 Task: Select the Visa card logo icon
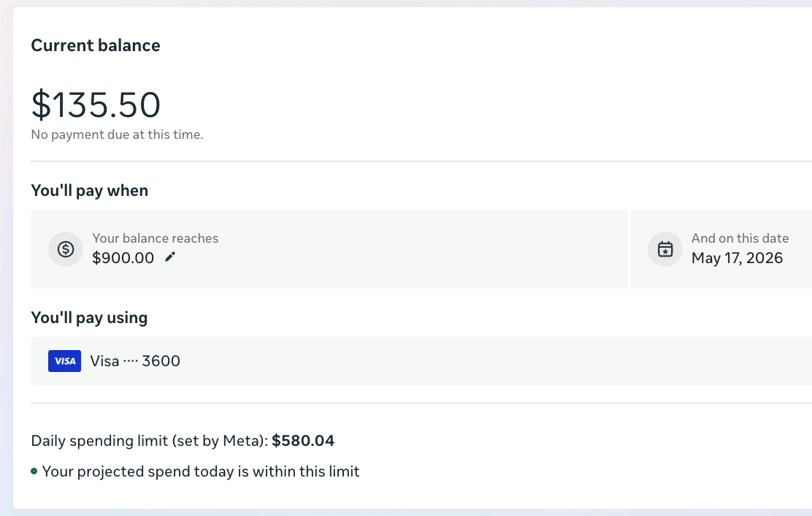point(64,360)
